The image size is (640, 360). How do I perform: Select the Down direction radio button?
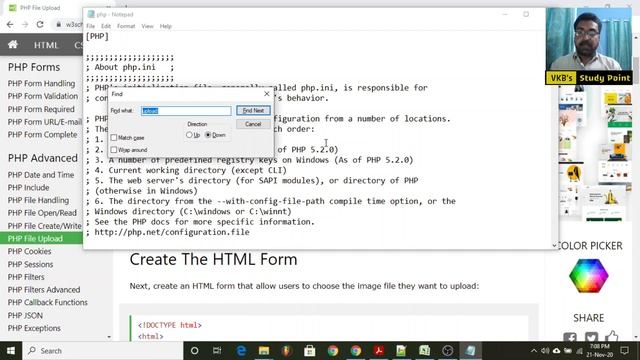(x=208, y=135)
